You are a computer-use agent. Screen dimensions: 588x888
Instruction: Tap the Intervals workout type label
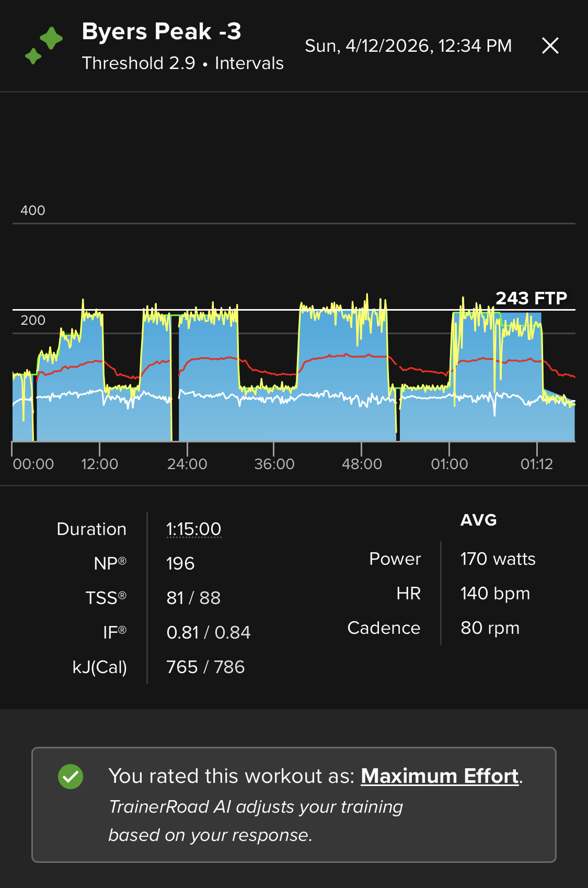(249, 63)
